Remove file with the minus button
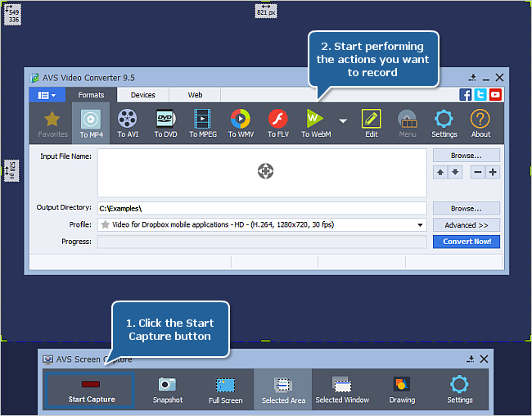The width and height of the screenshot is (532, 416). (x=478, y=172)
